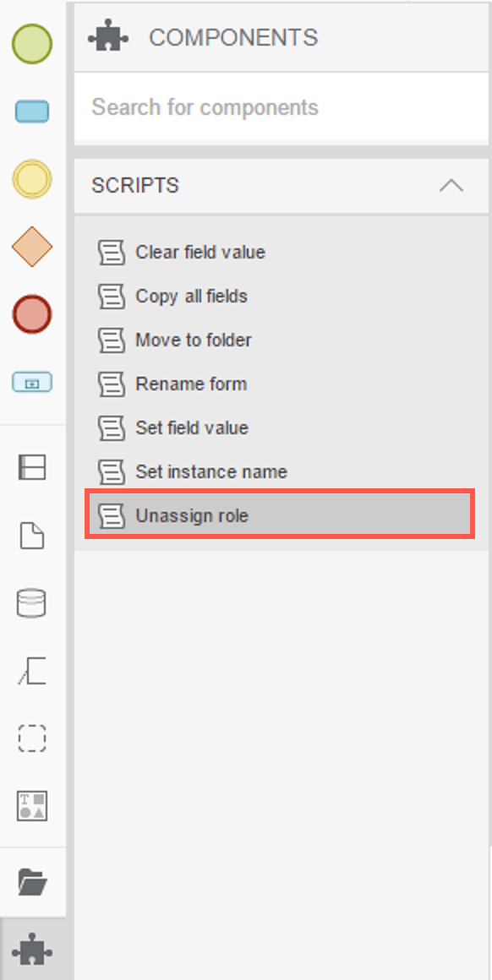
Task: Choose the yellow intermediate event circle
Action: (31, 179)
